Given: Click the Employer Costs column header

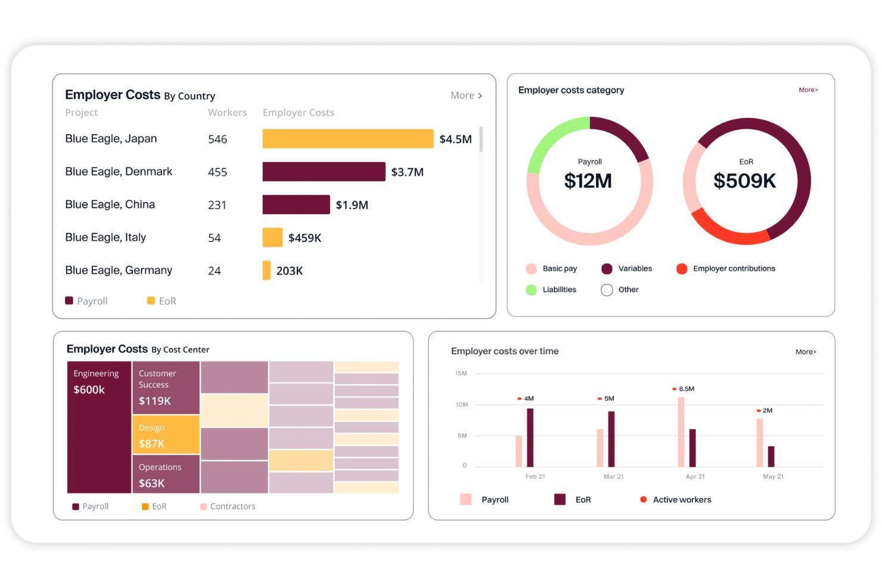Looking at the screenshot, I should [298, 113].
